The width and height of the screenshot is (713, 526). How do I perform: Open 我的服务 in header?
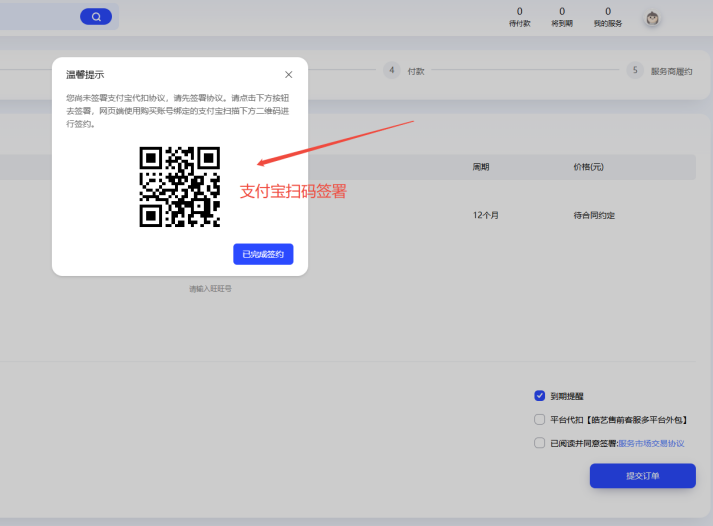tap(608, 17)
